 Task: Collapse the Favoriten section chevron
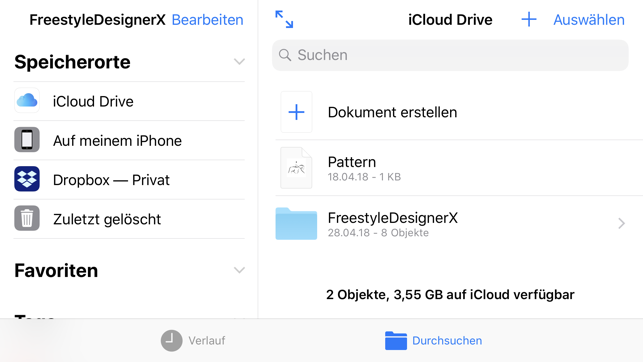pos(239,270)
